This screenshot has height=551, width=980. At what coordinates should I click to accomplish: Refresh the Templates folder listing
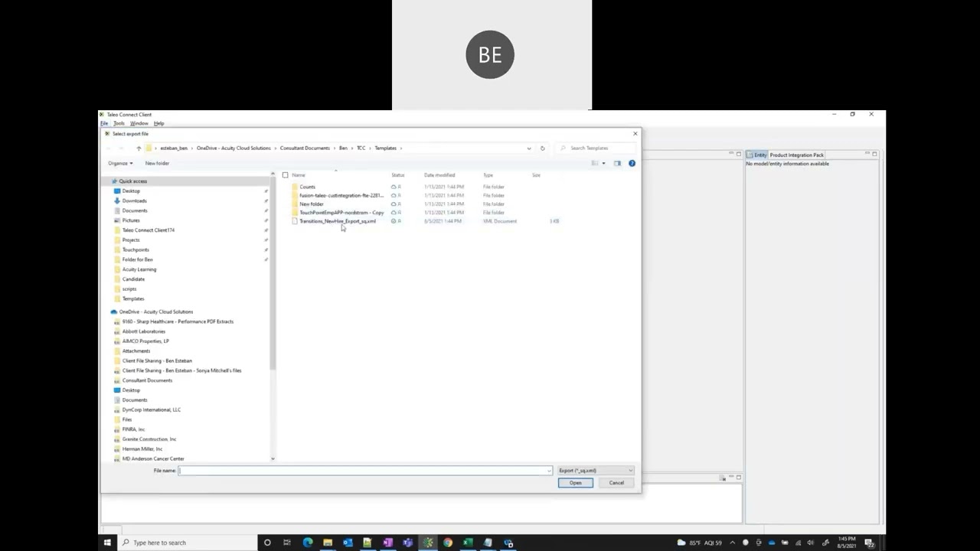coord(542,148)
